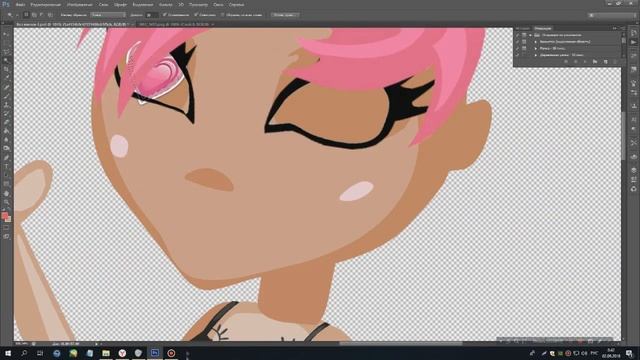Choose Intersect with selection mode

(50, 15)
